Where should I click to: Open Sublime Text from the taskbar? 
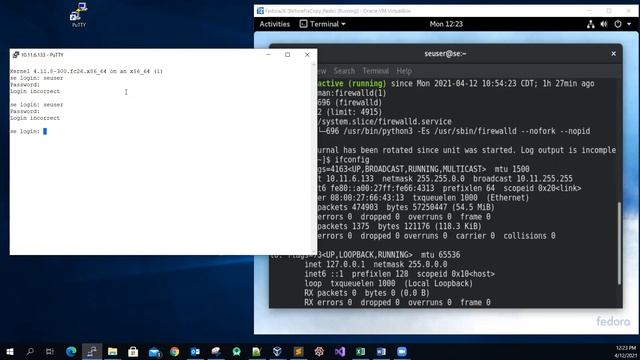(298, 351)
